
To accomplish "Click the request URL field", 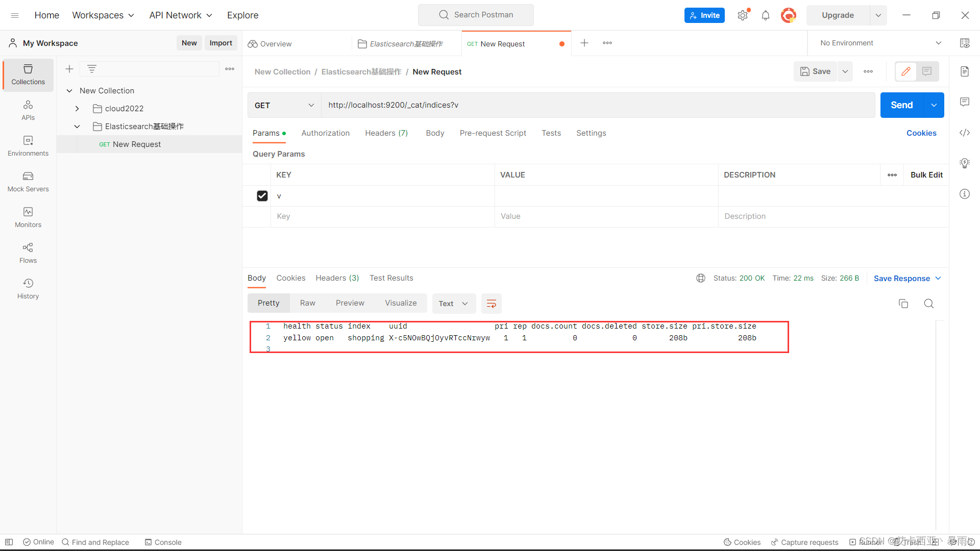I will click(598, 105).
